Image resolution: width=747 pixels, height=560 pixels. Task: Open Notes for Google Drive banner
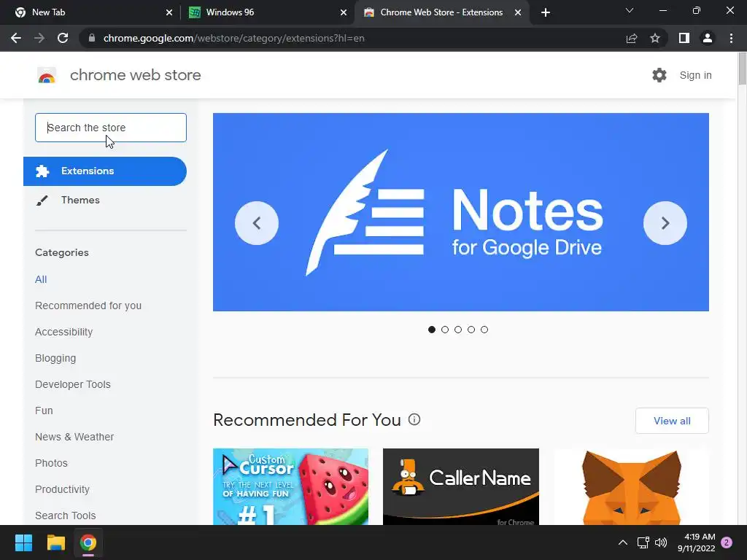(461, 212)
